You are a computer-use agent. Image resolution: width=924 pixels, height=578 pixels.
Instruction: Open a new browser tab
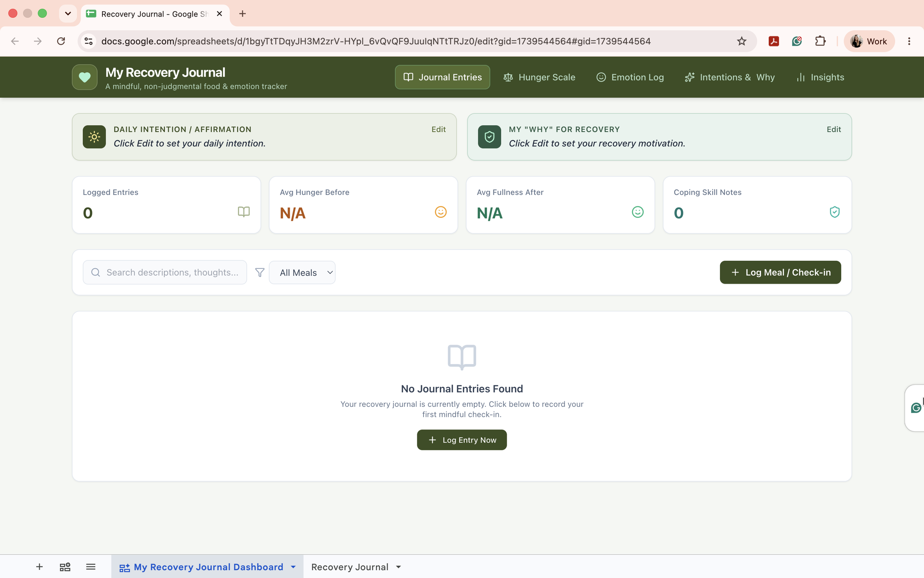click(242, 14)
